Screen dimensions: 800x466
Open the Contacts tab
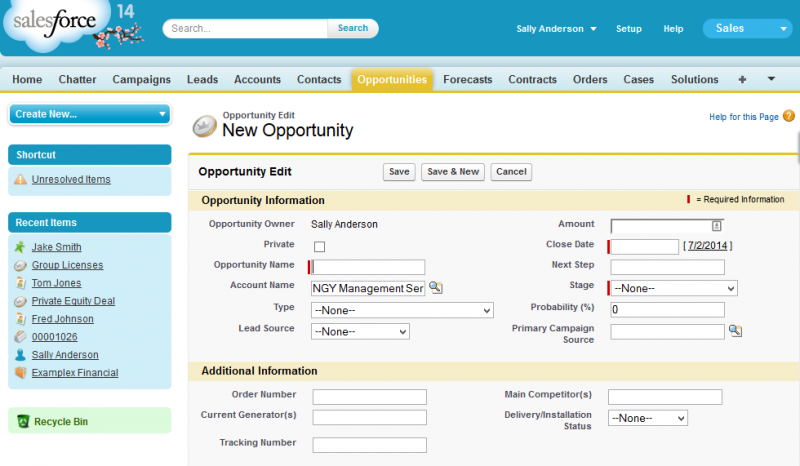point(319,79)
